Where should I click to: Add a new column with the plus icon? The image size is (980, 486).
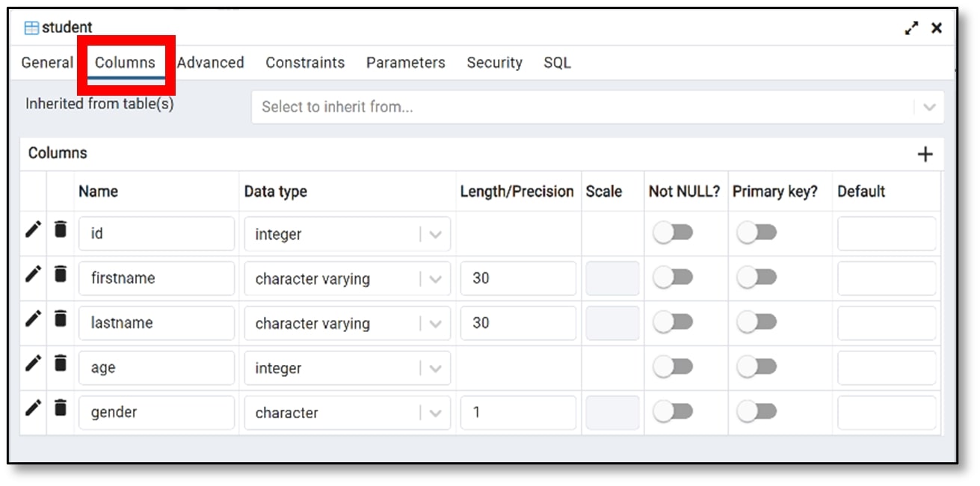coord(925,155)
